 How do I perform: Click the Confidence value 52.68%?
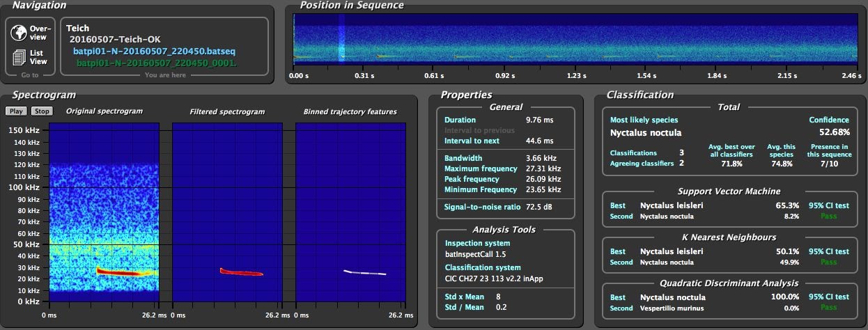coord(835,132)
